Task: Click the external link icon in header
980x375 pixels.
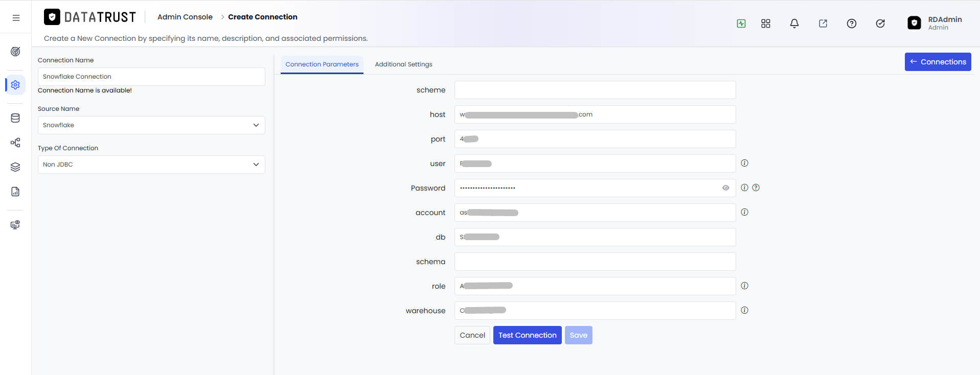Action: [x=823, y=24]
